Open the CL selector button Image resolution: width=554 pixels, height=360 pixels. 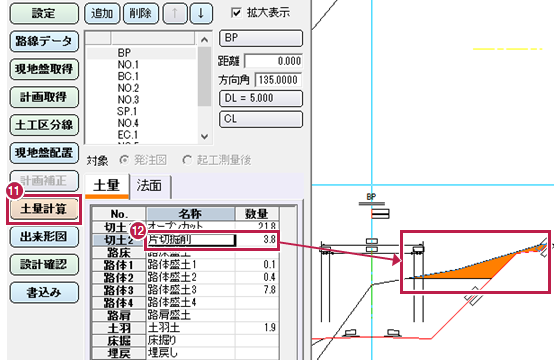tap(261, 119)
